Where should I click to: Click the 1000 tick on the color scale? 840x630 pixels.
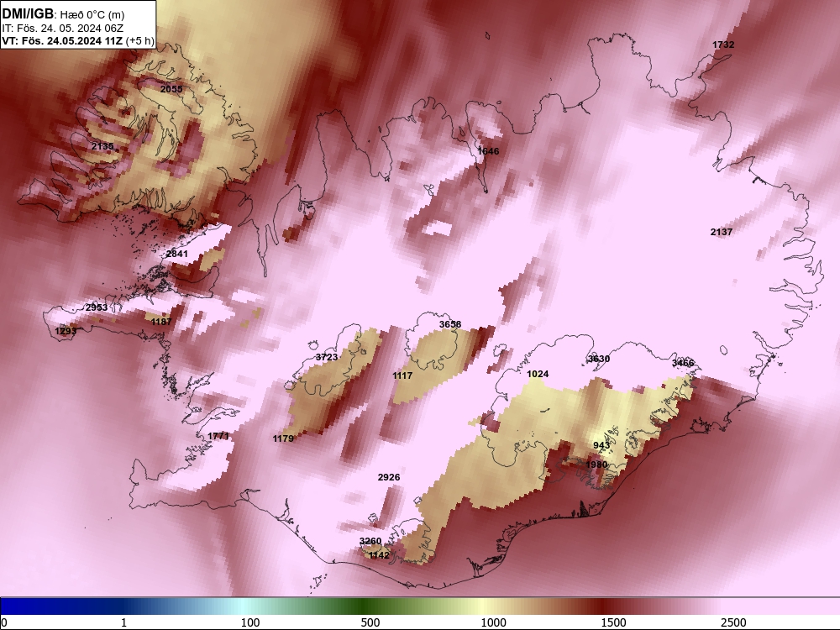click(x=493, y=622)
